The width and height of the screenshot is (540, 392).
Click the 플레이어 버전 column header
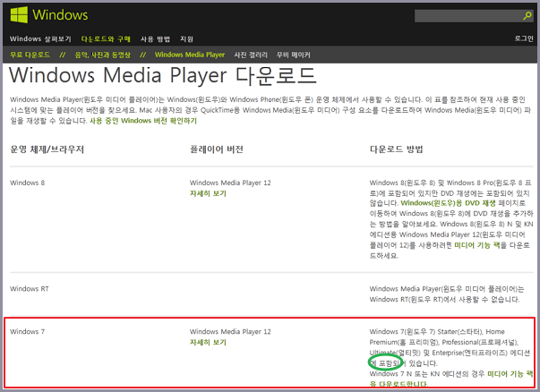point(217,149)
